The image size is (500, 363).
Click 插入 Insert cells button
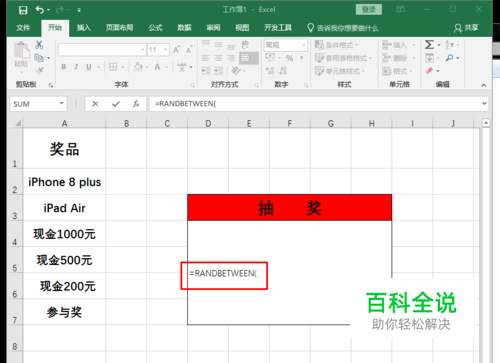click(x=395, y=45)
